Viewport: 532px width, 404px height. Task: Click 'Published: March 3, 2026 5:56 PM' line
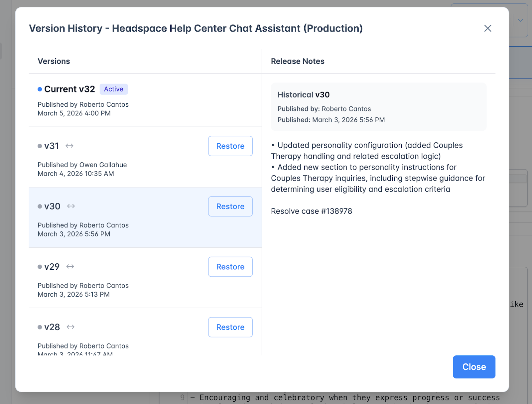331,120
